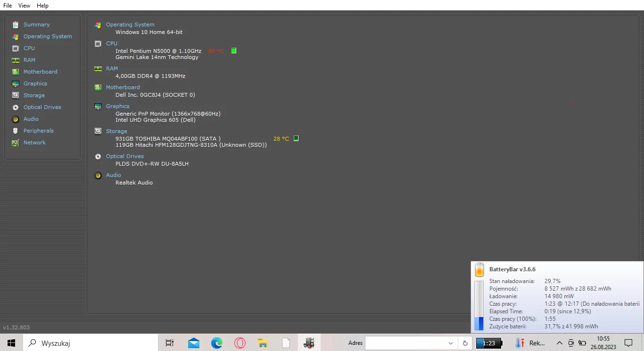Screen dimensions: 644x351
Task: Select the Optical Drives sidebar icon
Action: click(16, 107)
